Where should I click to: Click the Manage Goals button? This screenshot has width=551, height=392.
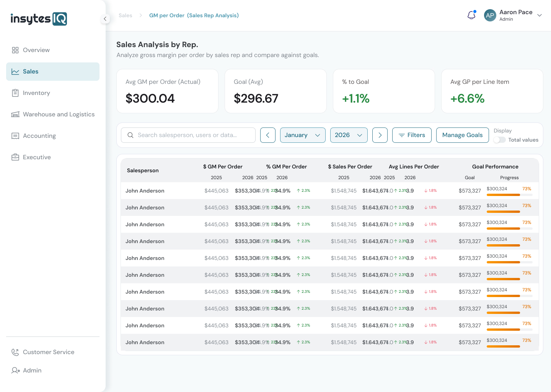pos(462,135)
